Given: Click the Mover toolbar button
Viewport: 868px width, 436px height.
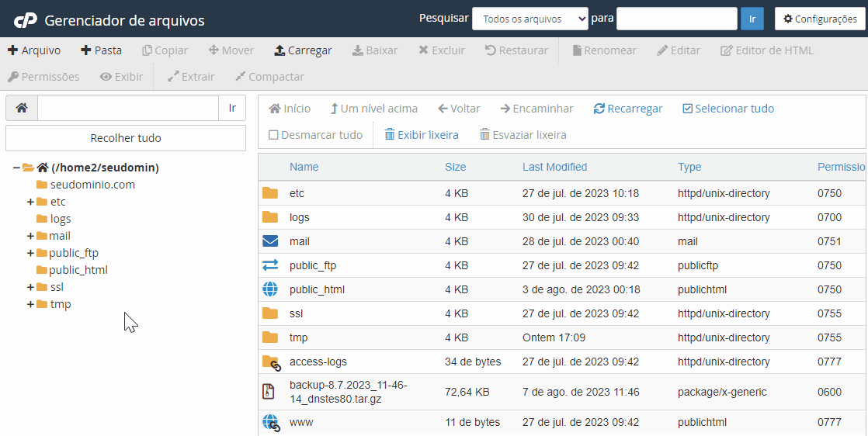Looking at the screenshot, I should pos(231,50).
